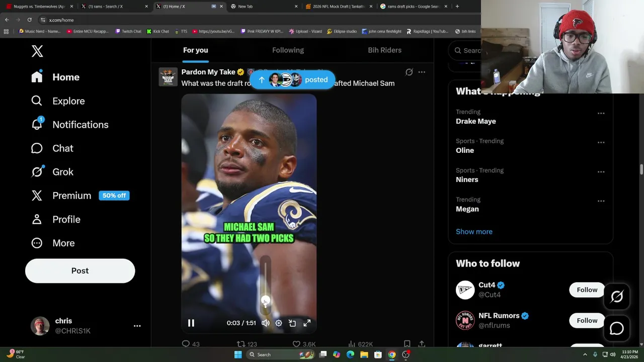The image size is (644, 362).
Task: Reply to the post with 43 comments
Action: coord(191,344)
